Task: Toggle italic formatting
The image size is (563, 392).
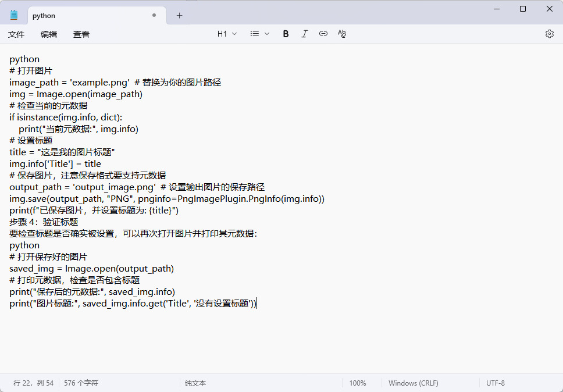Action: click(305, 34)
